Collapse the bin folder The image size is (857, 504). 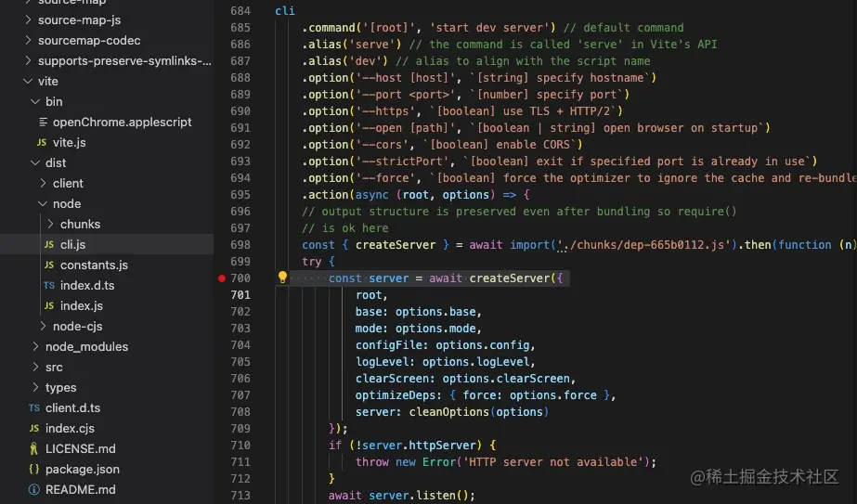(x=35, y=102)
